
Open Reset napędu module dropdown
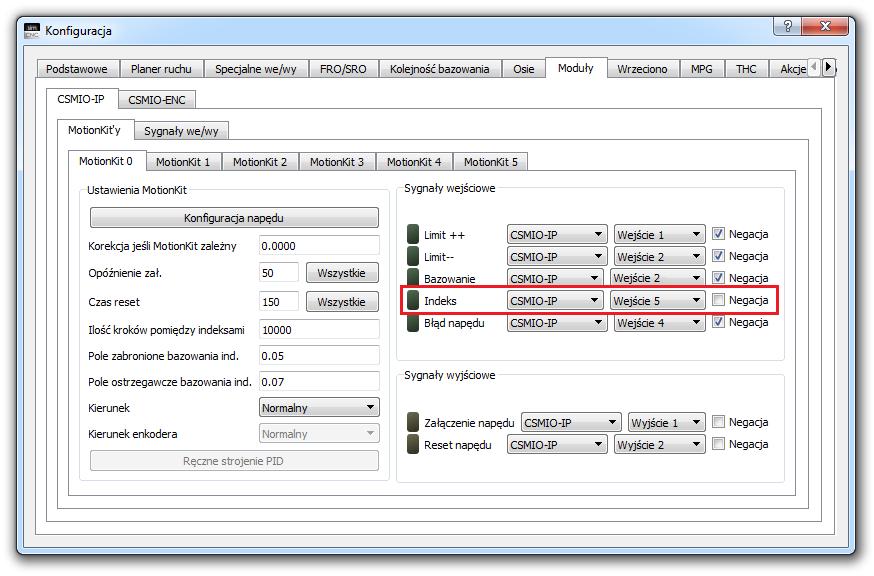click(x=557, y=444)
